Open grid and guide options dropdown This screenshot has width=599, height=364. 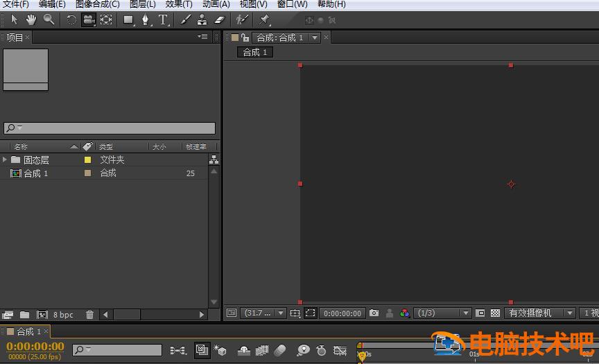tap(295, 313)
